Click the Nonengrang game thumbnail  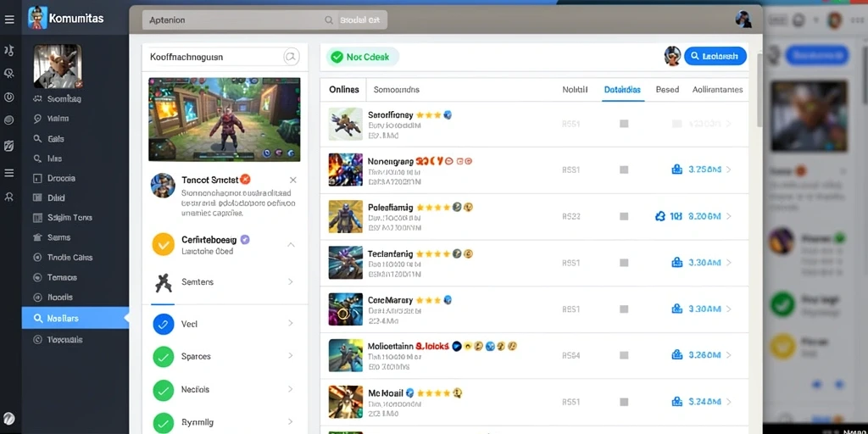(x=346, y=170)
